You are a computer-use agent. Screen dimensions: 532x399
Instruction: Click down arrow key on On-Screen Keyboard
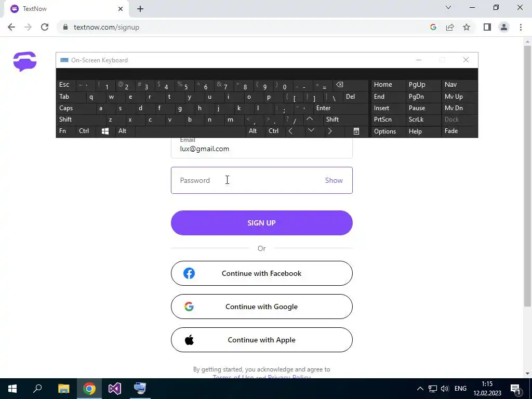point(311,131)
